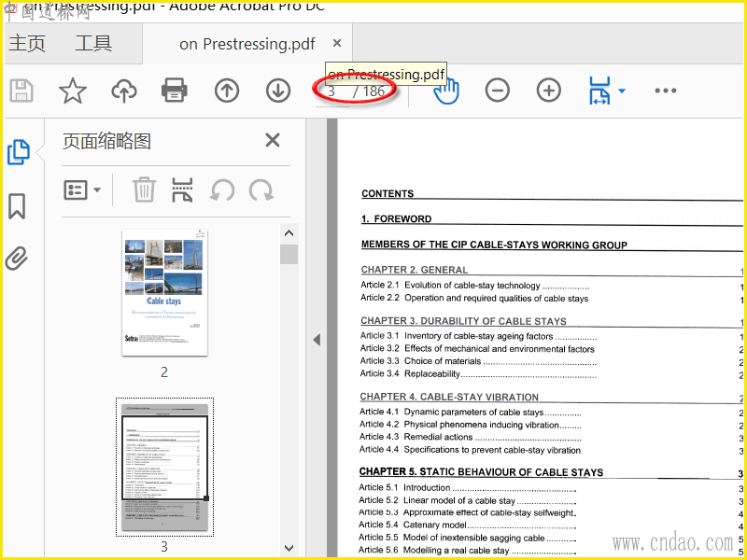Open the CHAPTER 3. DURABILITY OF CABLE STAYS link
The height and width of the screenshot is (560, 747).
click(463, 321)
